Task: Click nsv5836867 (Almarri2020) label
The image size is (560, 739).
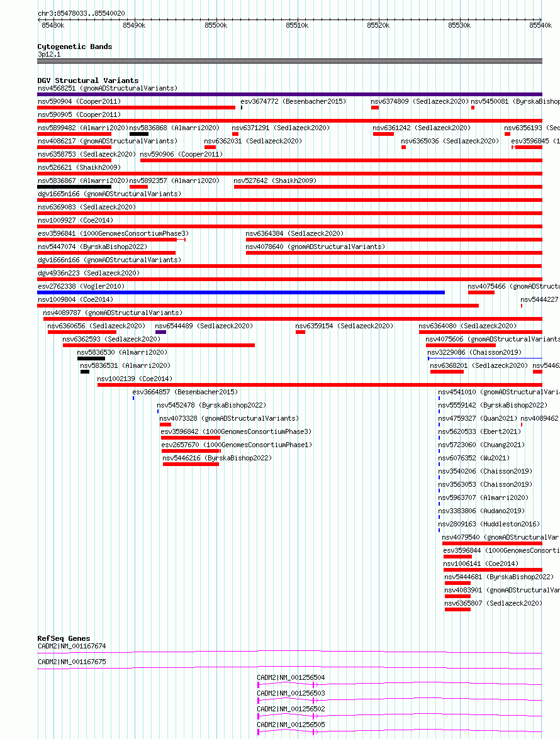Action: pyautogui.click(x=83, y=181)
